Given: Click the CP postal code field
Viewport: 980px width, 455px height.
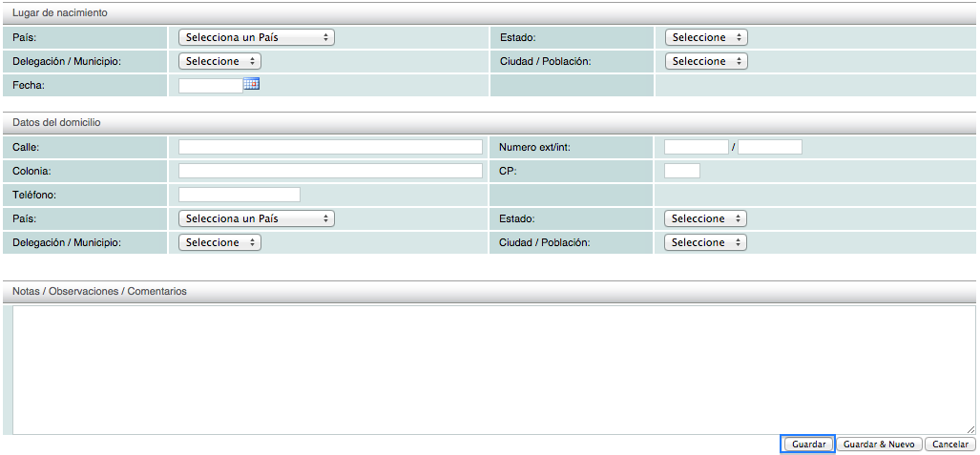Looking at the screenshot, I should coord(681,171).
